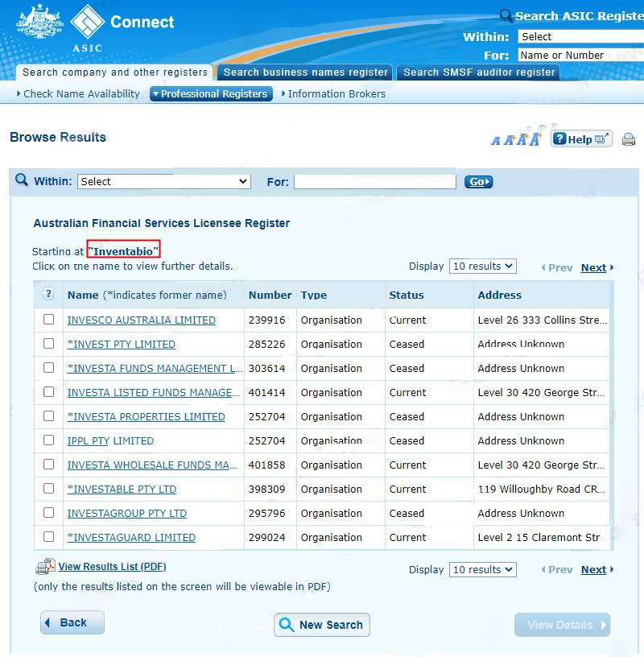Open the Help button

[581, 139]
